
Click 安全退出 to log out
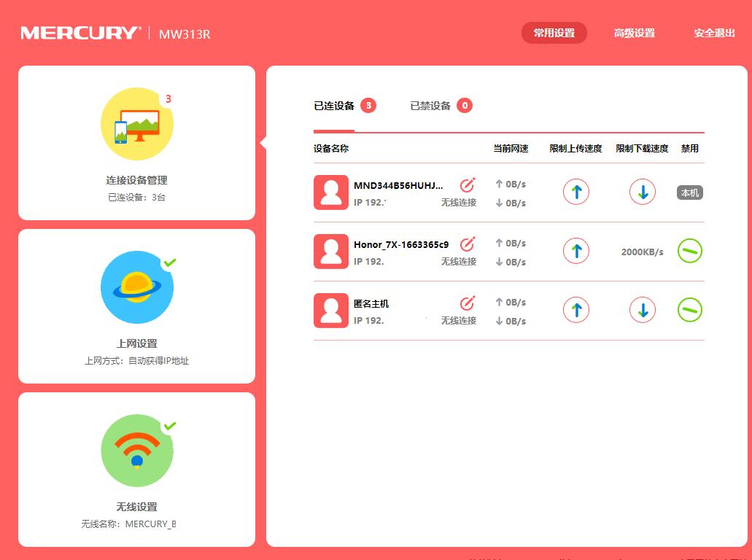[713, 33]
